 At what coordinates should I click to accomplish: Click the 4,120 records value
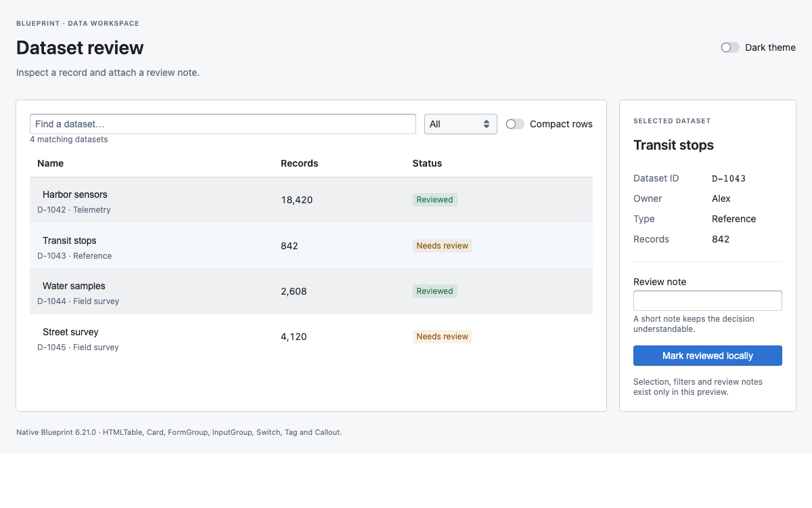pyautogui.click(x=294, y=337)
